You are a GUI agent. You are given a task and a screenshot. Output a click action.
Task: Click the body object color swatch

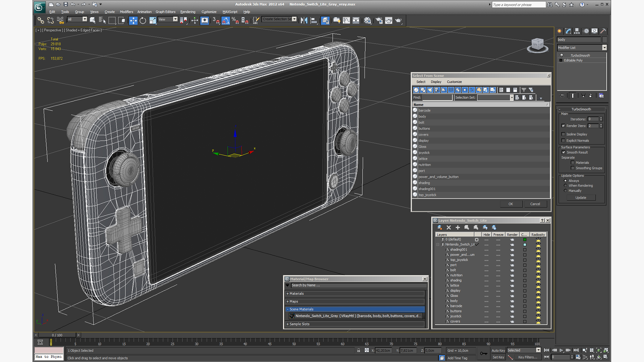click(605, 40)
